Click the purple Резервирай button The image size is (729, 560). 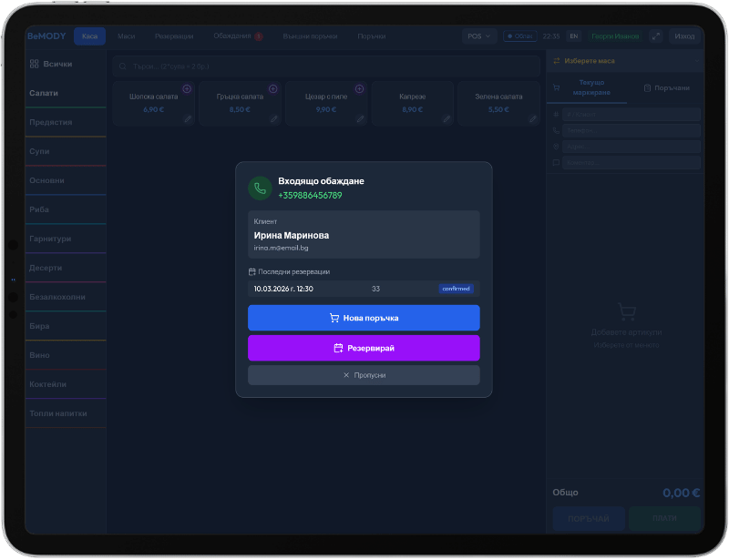[x=364, y=348]
